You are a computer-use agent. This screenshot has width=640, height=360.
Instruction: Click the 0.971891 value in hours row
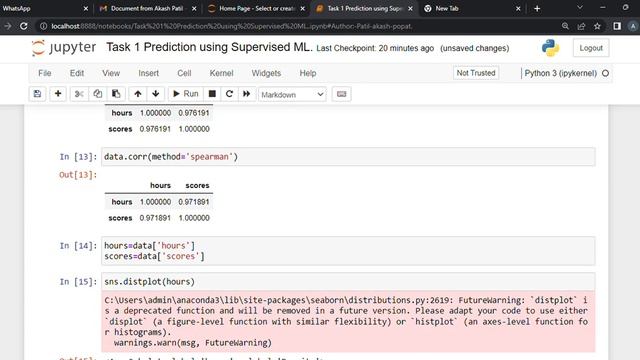[193, 202]
